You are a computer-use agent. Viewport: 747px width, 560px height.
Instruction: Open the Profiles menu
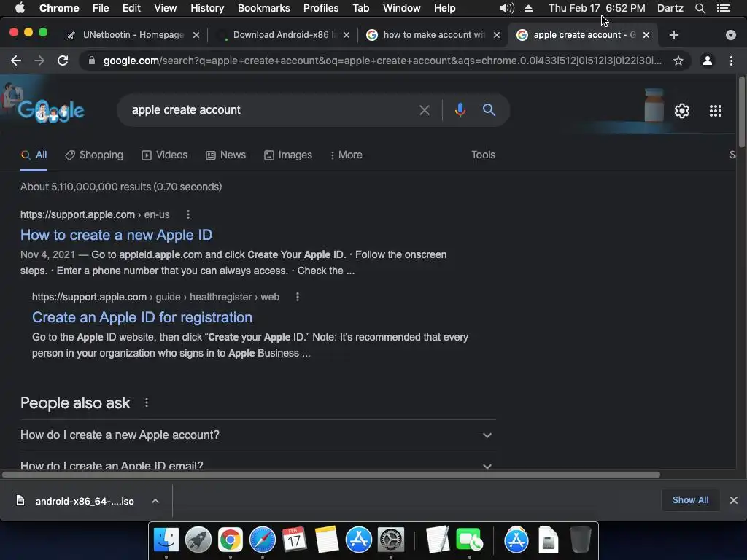click(321, 8)
